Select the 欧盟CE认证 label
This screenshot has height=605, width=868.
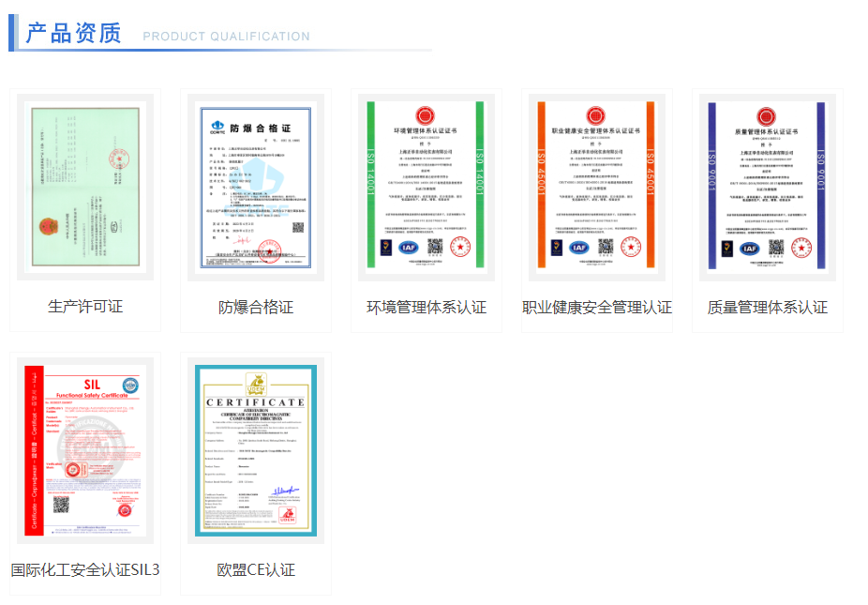point(256,569)
